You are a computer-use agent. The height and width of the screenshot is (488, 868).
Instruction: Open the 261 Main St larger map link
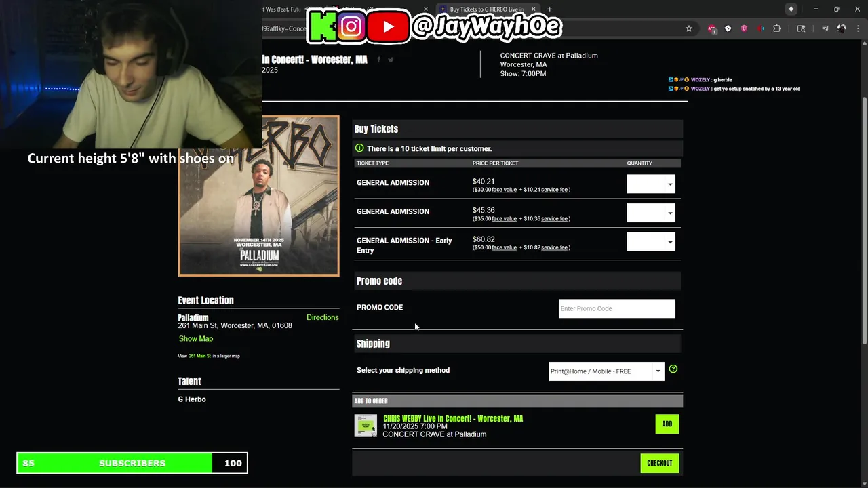(x=199, y=356)
